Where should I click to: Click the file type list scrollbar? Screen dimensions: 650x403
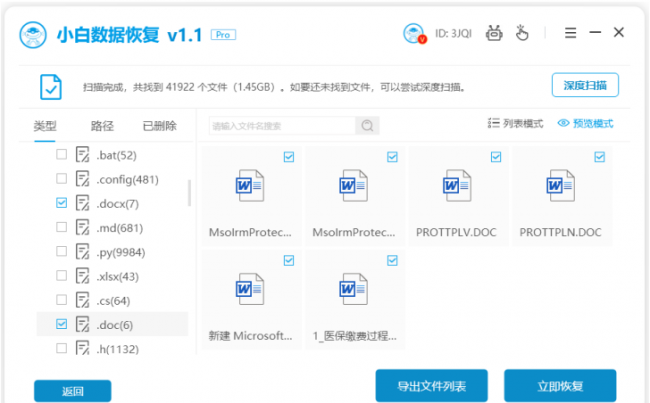[x=189, y=193]
